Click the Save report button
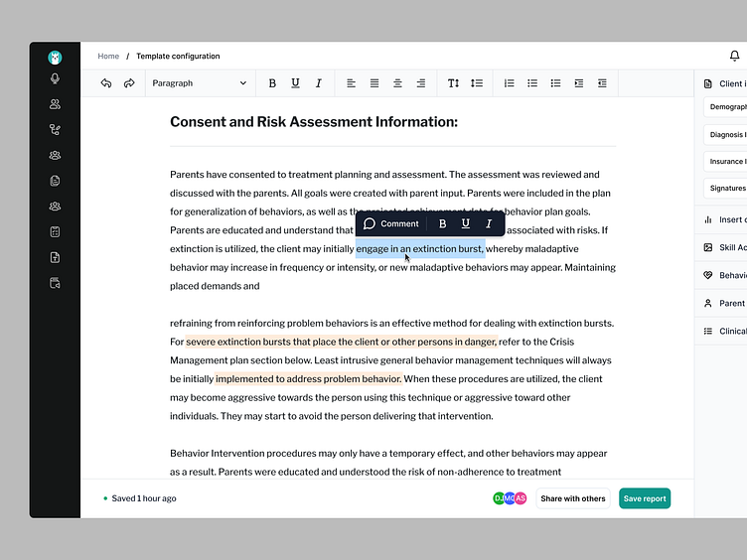Screen dimensions: 747x560 (645, 498)
